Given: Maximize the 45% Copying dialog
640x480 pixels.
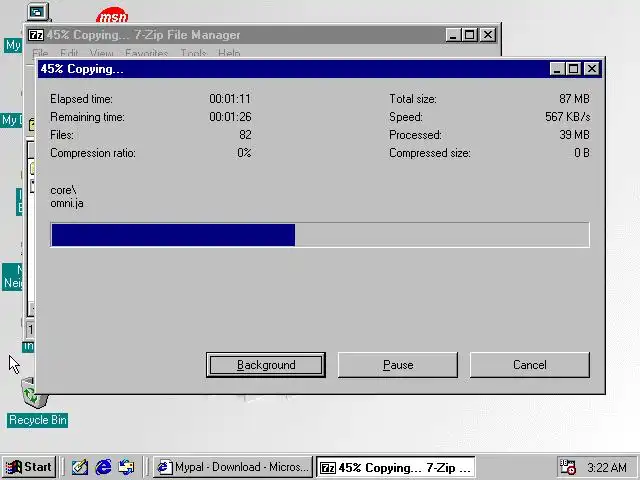Looking at the screenshot, I should pyautogui.click(x=573, y=69).
